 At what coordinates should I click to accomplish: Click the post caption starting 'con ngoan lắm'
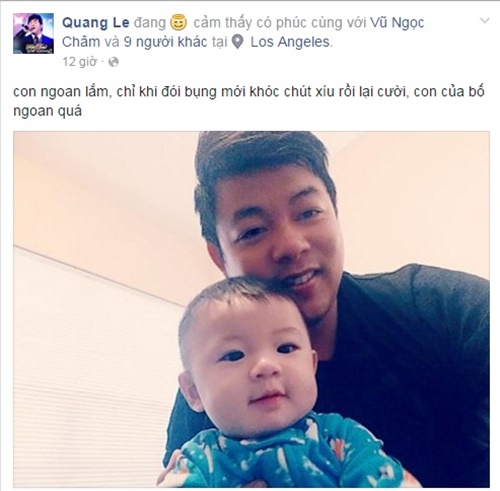[x=248, y=101]
